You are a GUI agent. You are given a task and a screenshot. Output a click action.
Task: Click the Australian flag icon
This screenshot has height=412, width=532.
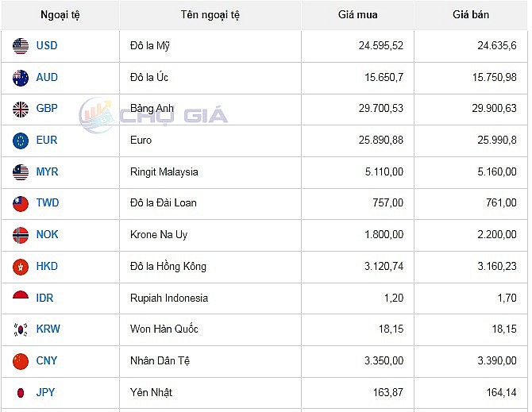(x=21, y=78)
